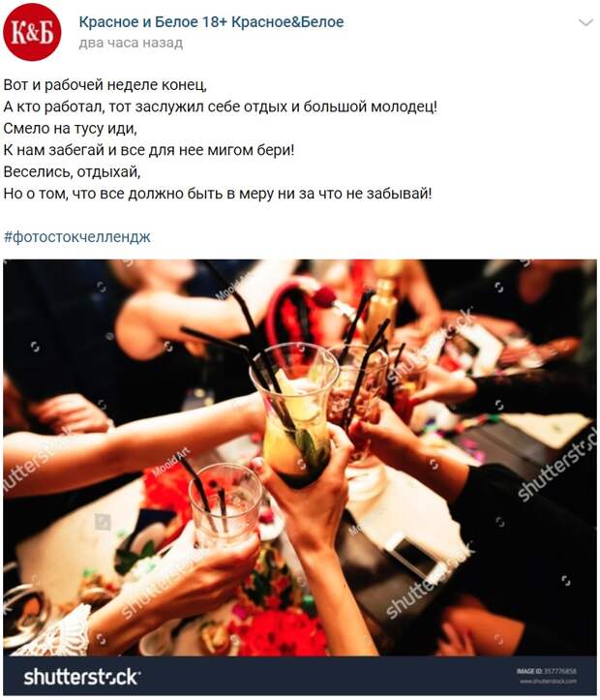Click the shutterstock logo in the banner

coord(82,677)
